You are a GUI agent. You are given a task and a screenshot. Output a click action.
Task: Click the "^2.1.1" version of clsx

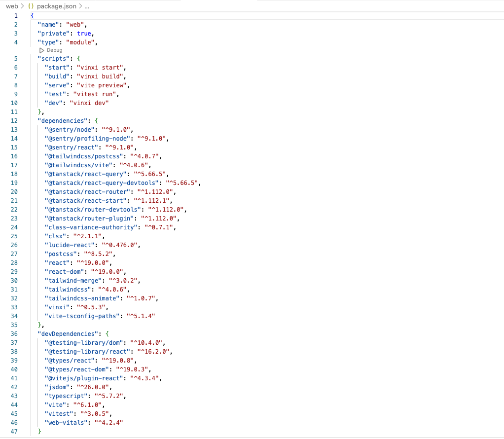[x=87, y=236]
